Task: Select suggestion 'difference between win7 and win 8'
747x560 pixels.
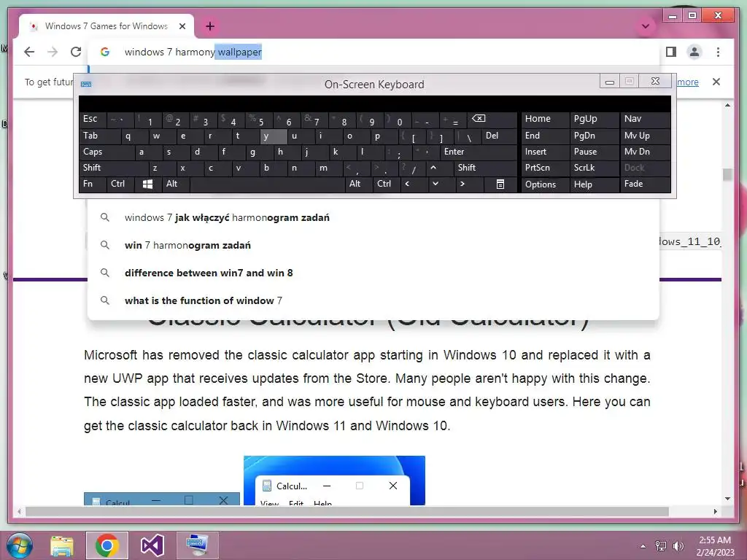Action: coord(373,273)
